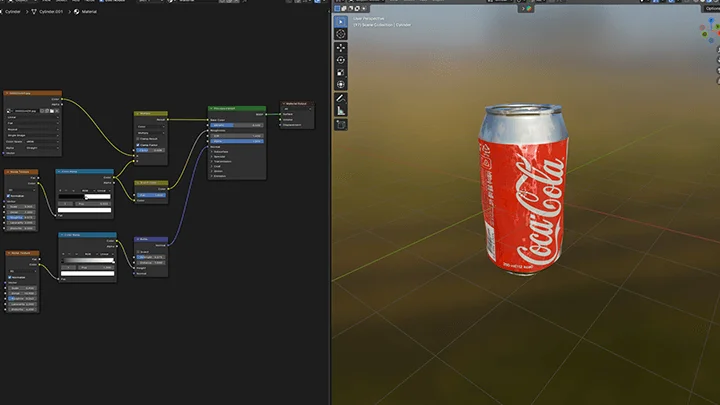Activate the combined Transform tool
Screen dimensions: 720x405
pyautogui.click(x=340, y=84)
